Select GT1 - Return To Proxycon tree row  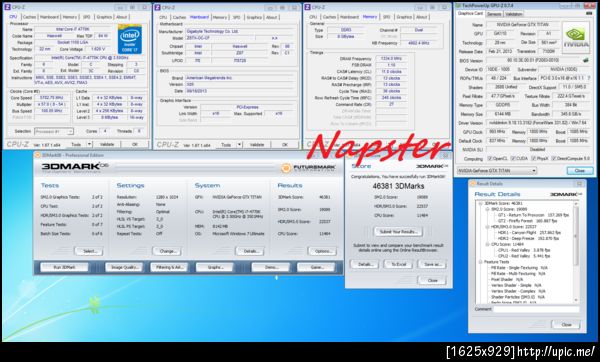pos(533,215)
